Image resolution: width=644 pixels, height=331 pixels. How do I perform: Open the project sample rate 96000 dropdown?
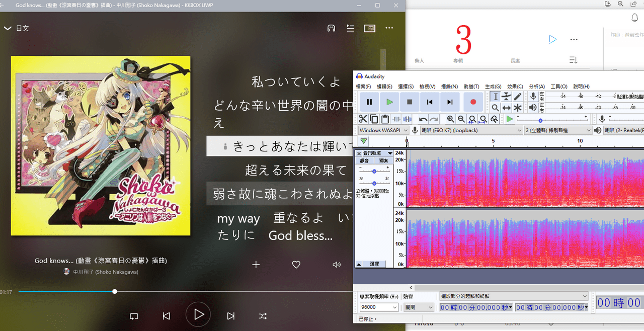pyautogui.click(x=379, y=307)
